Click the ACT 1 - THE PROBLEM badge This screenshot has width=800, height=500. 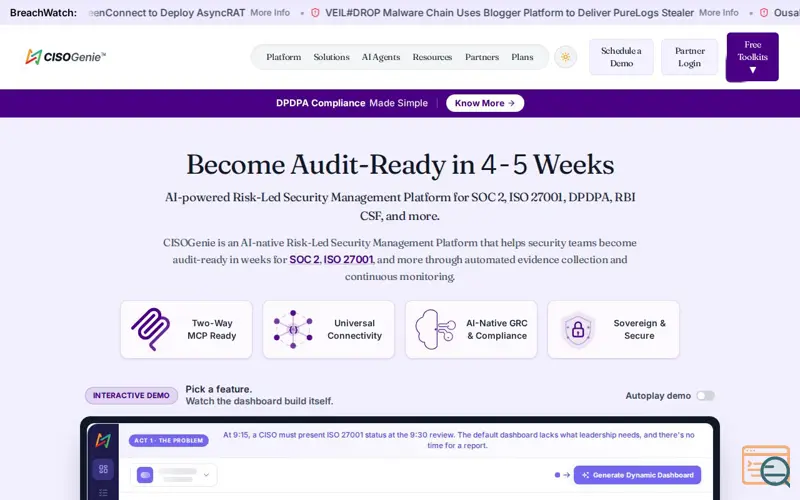click(x=168, y=440)
